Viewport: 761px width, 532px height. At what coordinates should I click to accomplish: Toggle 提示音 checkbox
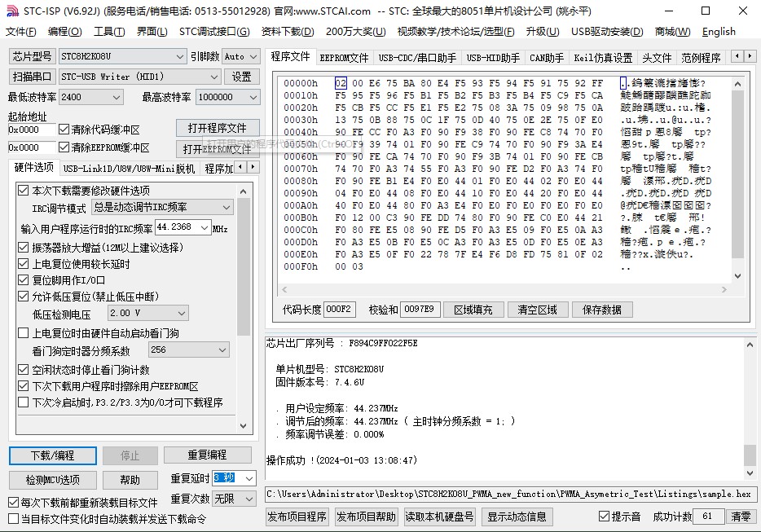pyautogui.click(x=605, y=517)
